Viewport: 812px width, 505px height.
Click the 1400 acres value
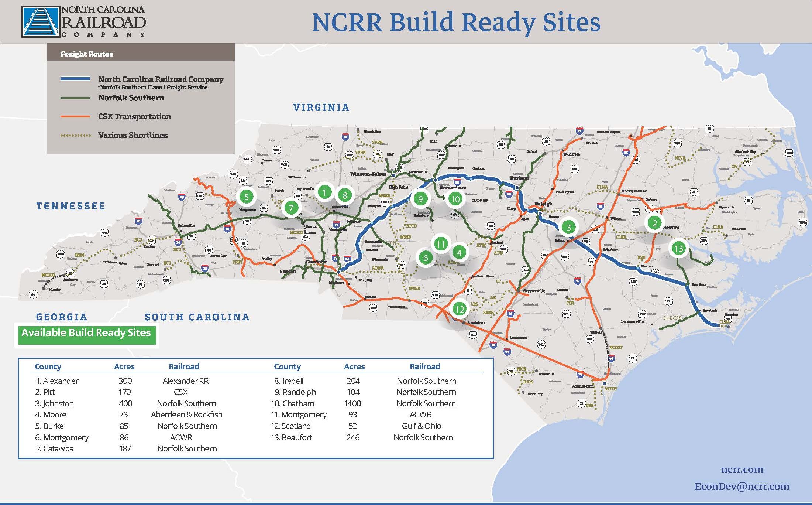coord(352,403)
